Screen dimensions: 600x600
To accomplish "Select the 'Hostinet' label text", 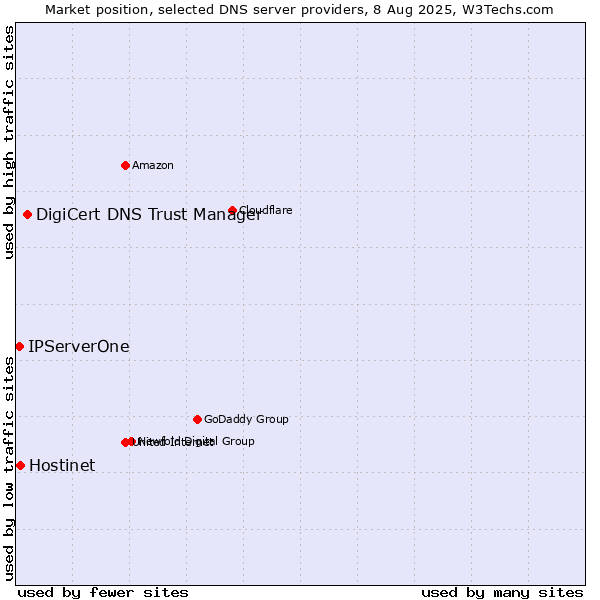I will [x=62, y=466].
